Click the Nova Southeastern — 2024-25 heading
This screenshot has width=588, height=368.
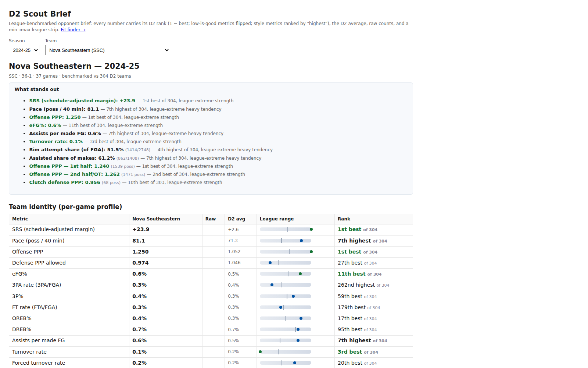pyautogui.click(x=74, y=66)
